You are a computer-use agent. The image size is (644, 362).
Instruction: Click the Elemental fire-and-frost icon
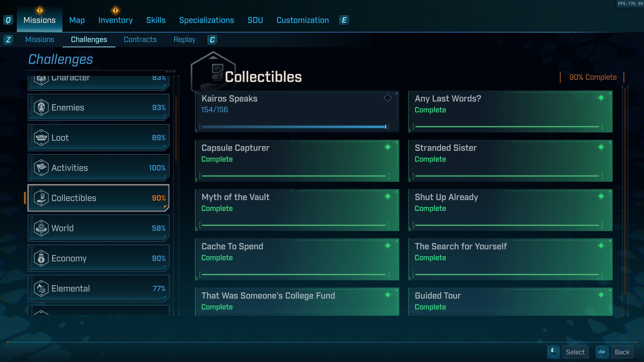pyautogui.click(x=41, y=289)
